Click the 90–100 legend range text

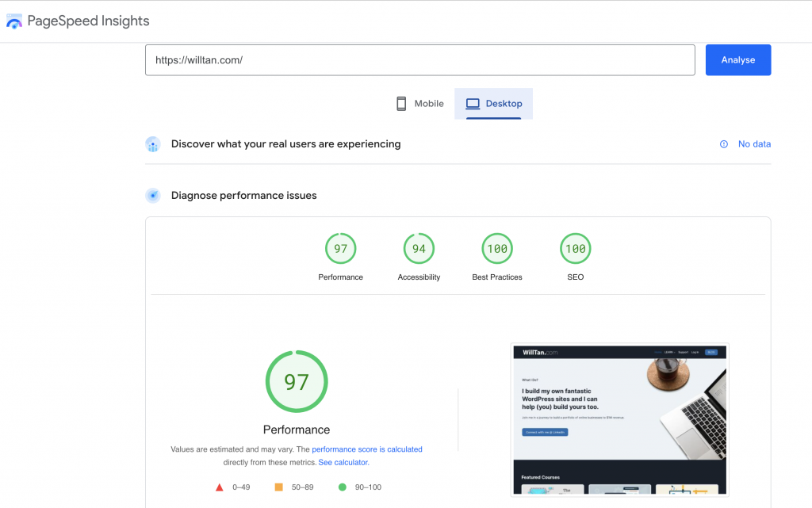coord(368,487)
